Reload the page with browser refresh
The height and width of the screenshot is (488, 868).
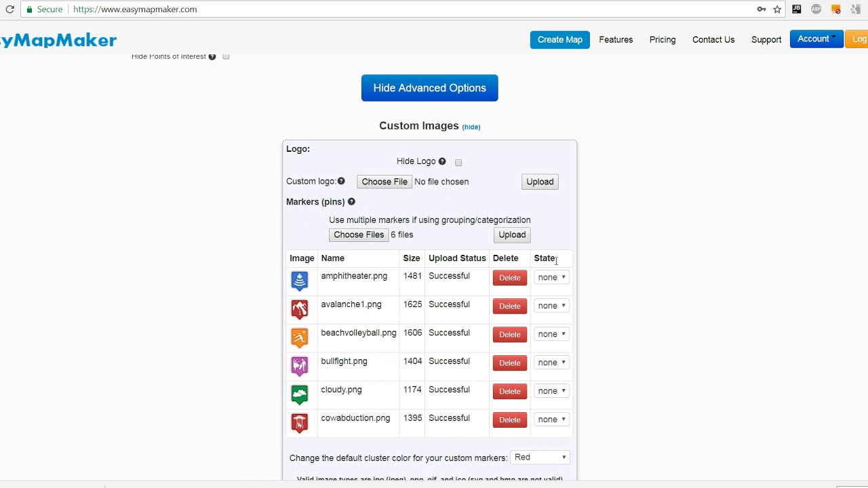click(9, 9)
